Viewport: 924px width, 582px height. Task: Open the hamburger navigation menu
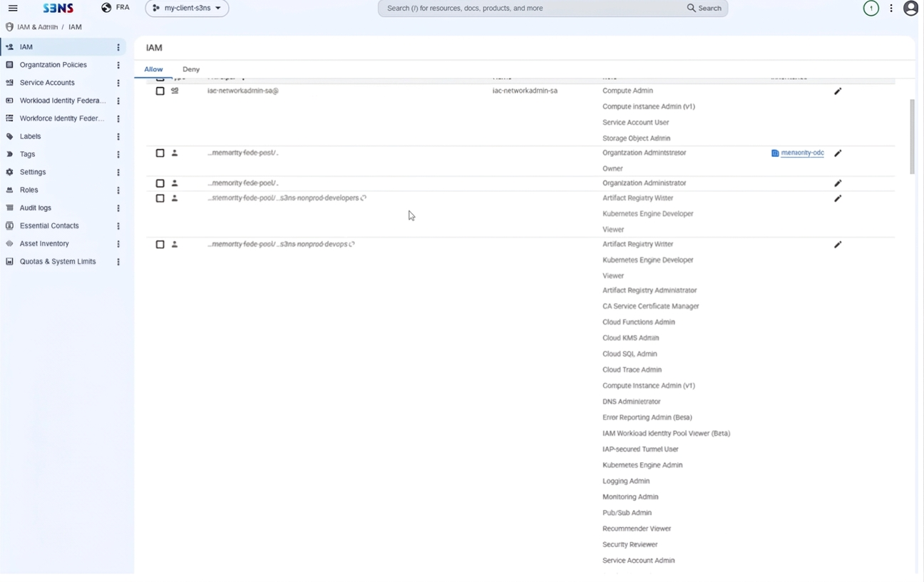click(13, 9)
